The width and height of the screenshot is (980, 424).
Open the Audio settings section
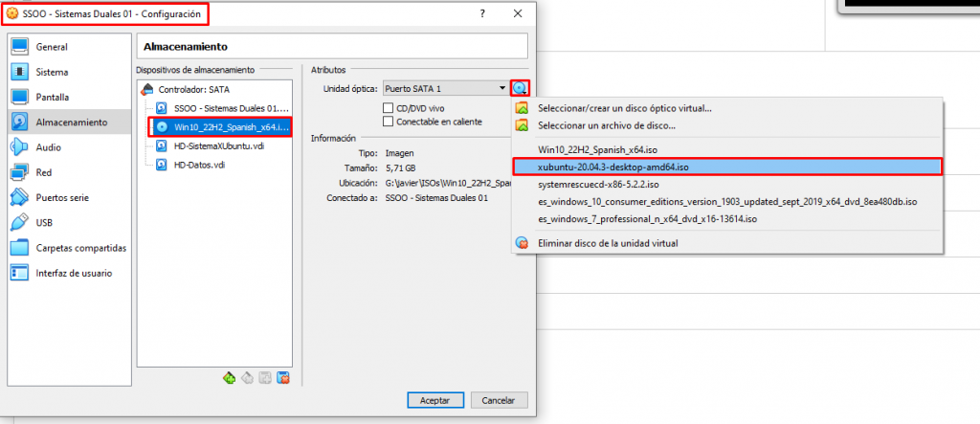tap(48, 147)
